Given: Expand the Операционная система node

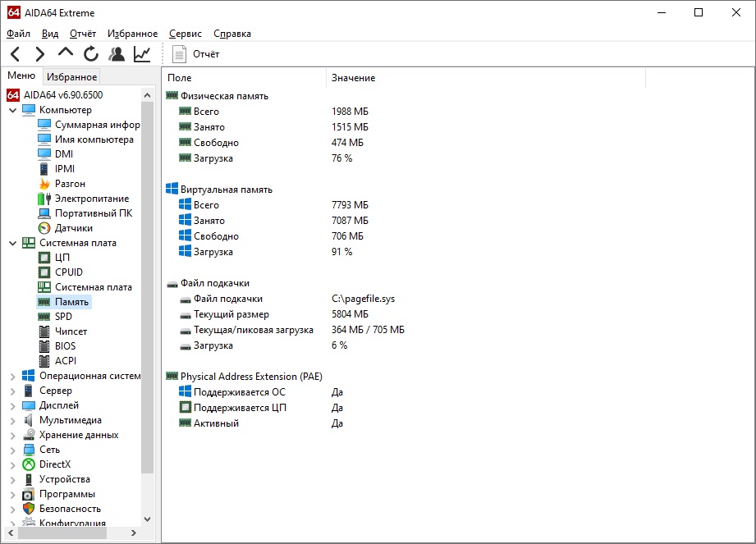Looking at the screenshot, I should click(x=12, y=377).
